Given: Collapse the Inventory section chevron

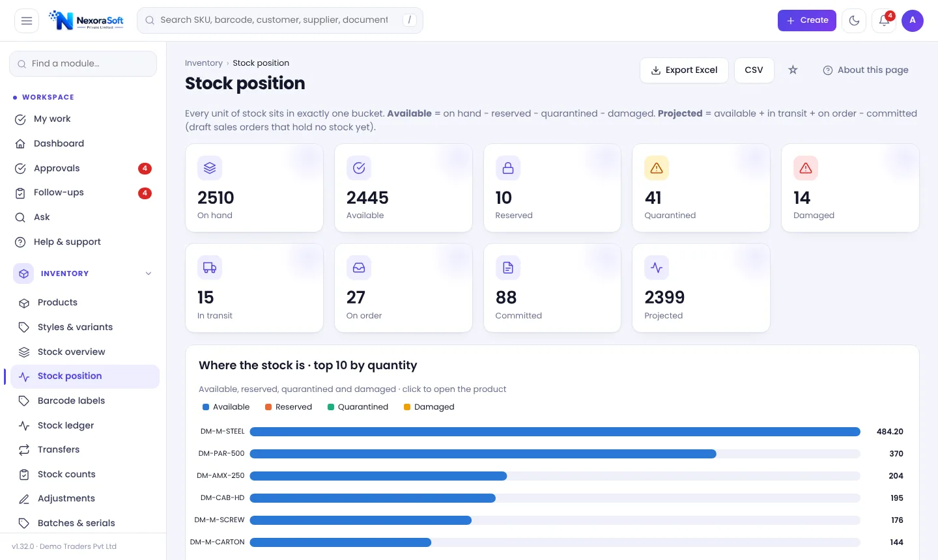Looking at the screenshot, I should pos(149,273).
